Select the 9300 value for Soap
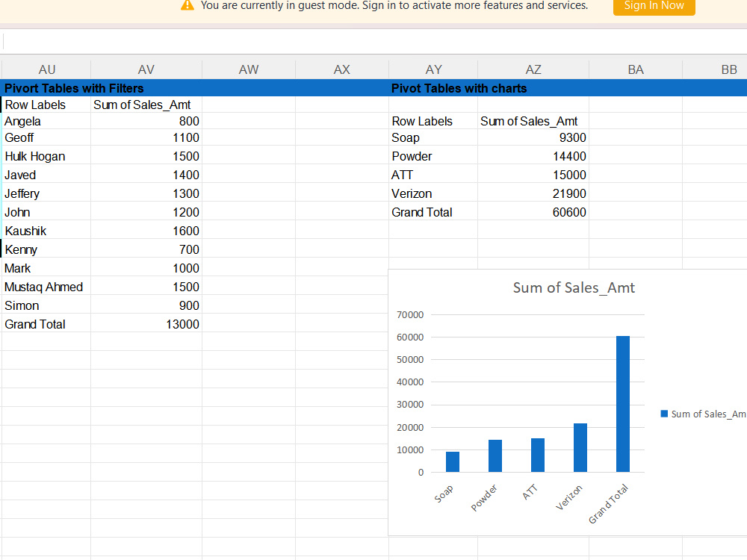The height and width of the screenshot is (560, 747). point(533,137)
